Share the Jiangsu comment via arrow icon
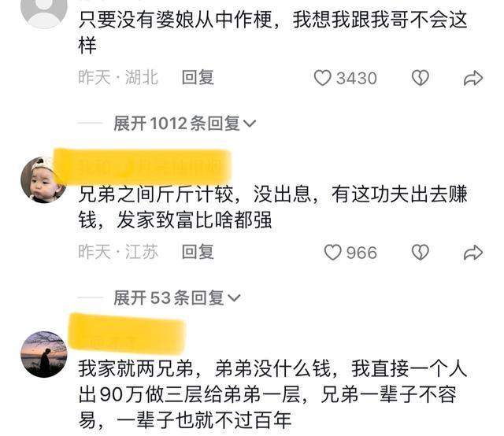Viewport: 504px width, 436px height. [x=473, y=252]
